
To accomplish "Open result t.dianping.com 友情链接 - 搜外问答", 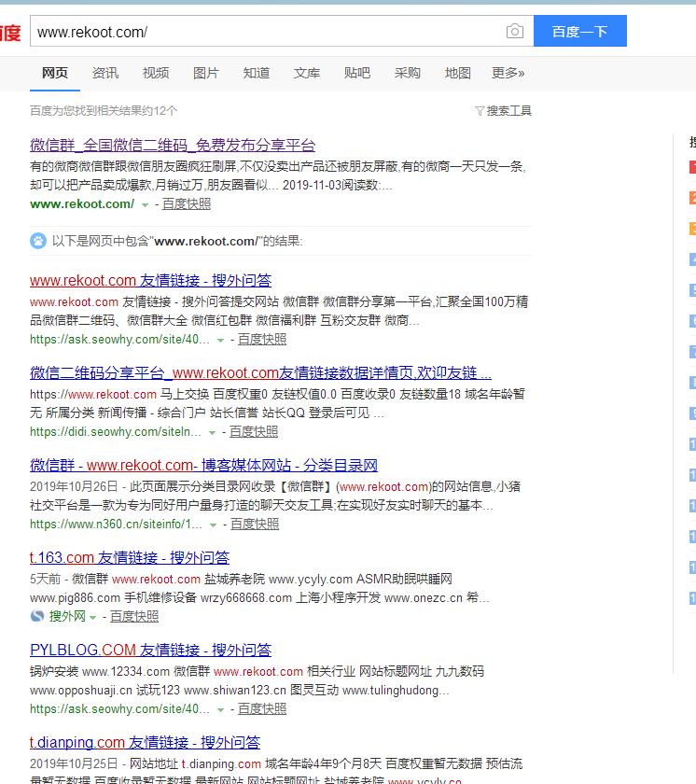I will tap(146, 743).
